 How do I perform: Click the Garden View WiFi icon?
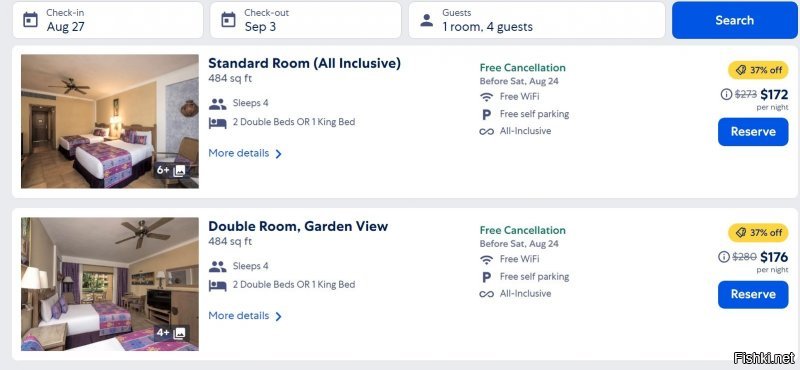(x=487, y=259)
